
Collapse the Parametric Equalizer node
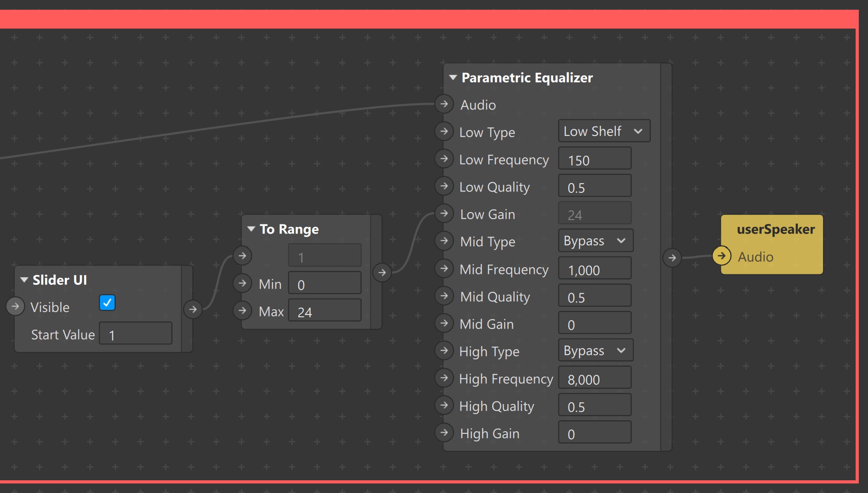coord(453,78)
